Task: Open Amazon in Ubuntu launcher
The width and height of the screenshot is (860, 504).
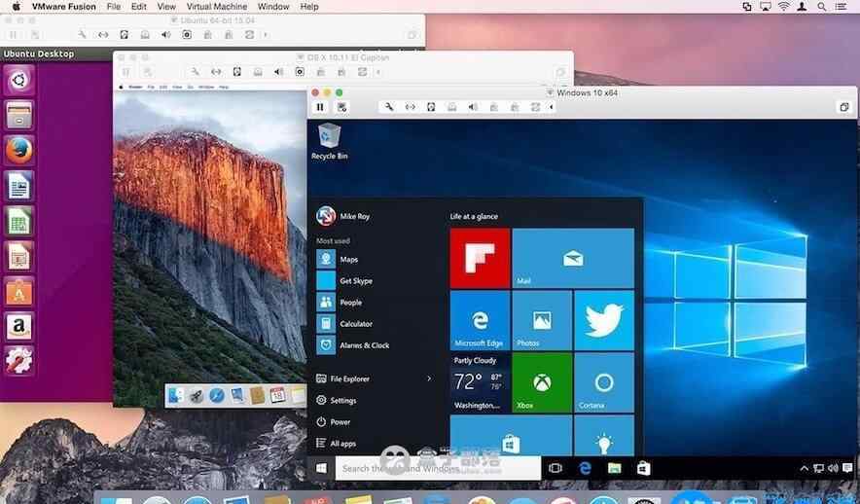Action: click(x=19, y=326)
